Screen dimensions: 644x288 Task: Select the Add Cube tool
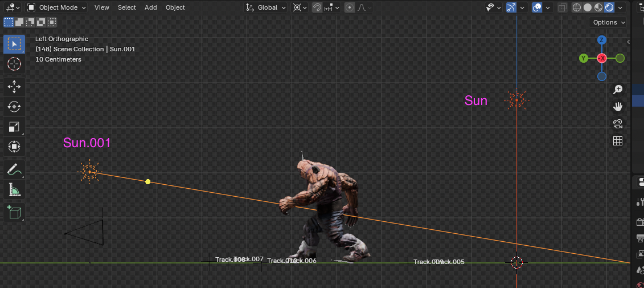[14, 213]
